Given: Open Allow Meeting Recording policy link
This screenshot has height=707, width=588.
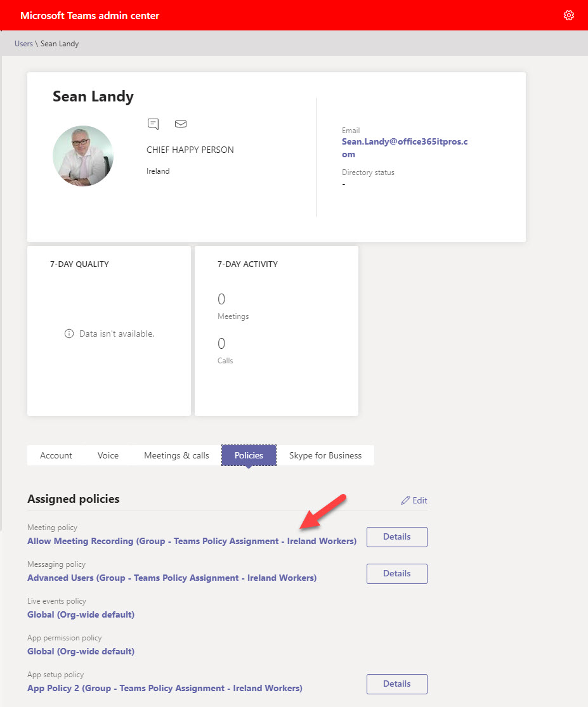Looking at the screenshot, I should [x=192, y=541].
